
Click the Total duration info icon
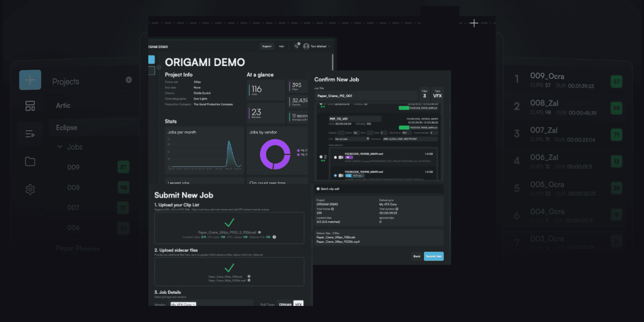point(397,209)
